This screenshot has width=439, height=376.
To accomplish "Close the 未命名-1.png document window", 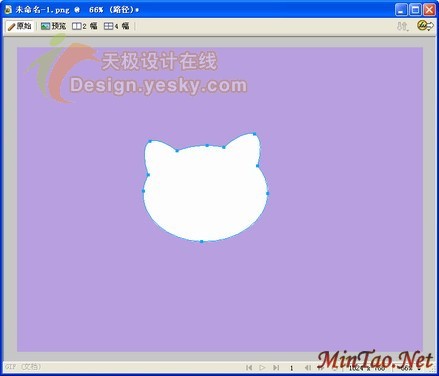I will pos(429,9).
